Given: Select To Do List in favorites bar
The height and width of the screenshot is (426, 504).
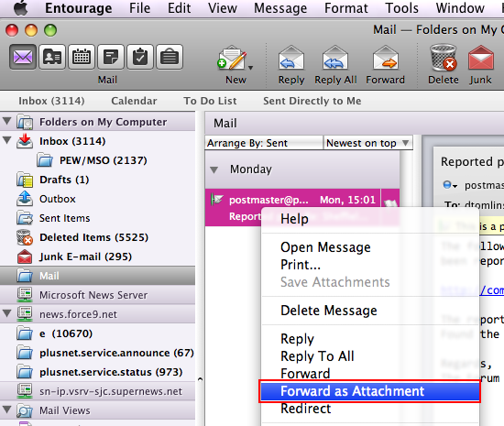Looking at the screenshot, I should click(x=210, y=101).
